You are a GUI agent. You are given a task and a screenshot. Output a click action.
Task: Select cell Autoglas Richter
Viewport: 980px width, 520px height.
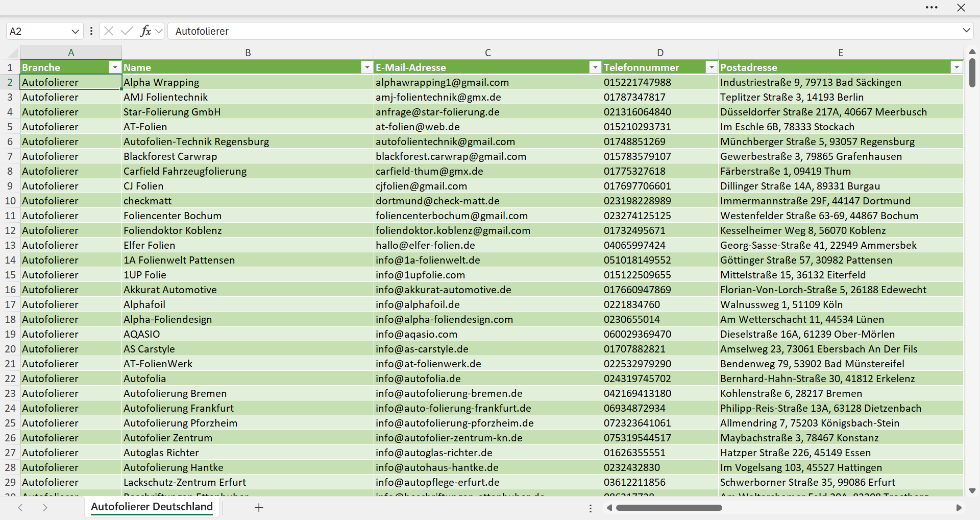pos(248,453)
